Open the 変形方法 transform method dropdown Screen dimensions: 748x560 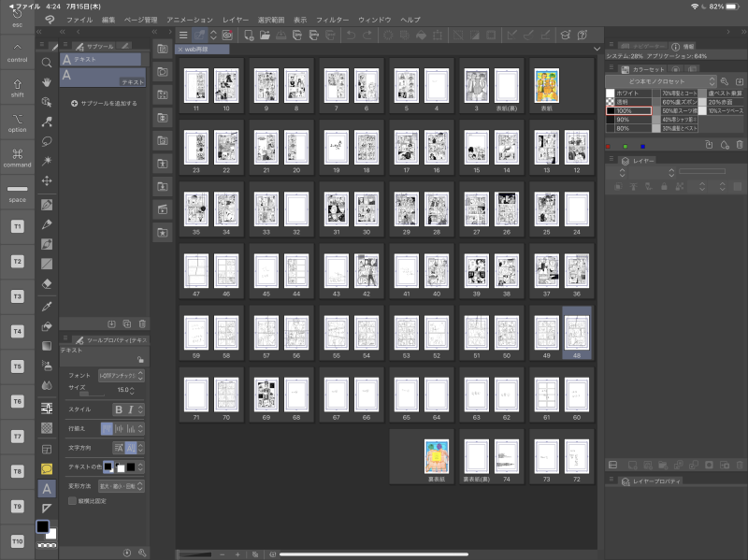(122, 486)
